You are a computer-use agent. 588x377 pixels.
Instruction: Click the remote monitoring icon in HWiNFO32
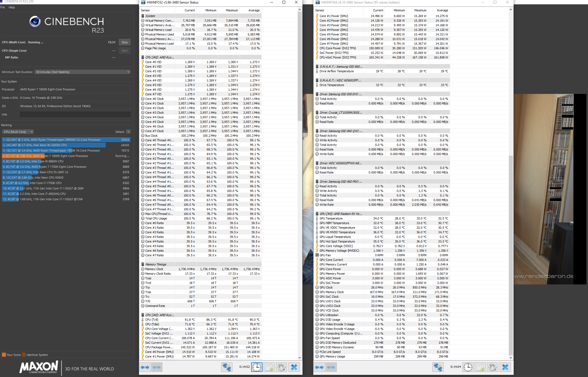(227, 367)
